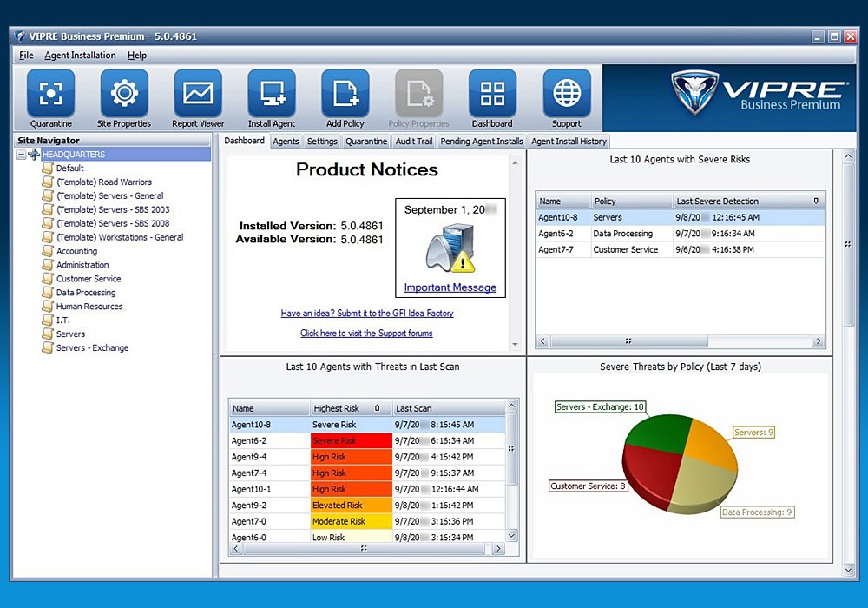Viewport: 868px width, 608px height.
Task: Open the Pending Agent Installs tab
Action: coord(482,142)
